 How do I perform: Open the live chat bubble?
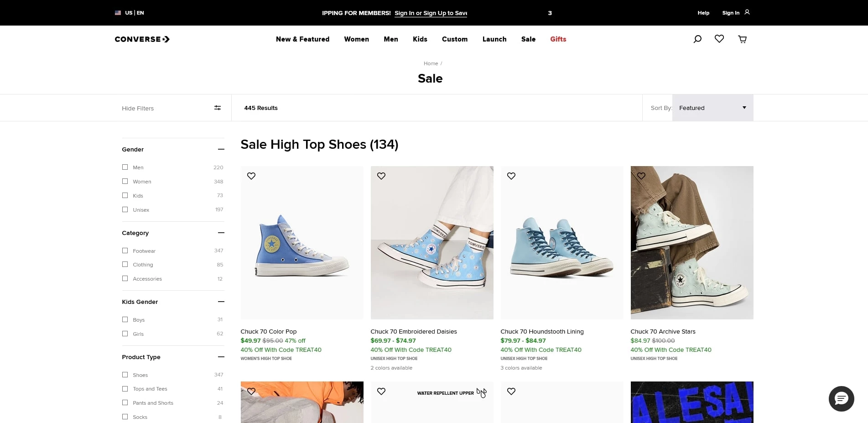[841, 399]
